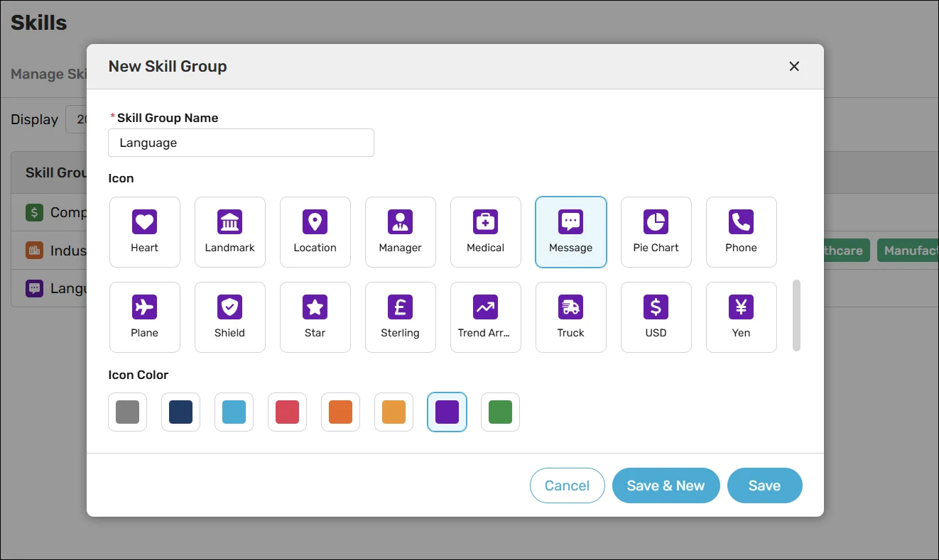Cancel the new skill group dialog
This screenshot has height=560, width=939.
568,485
